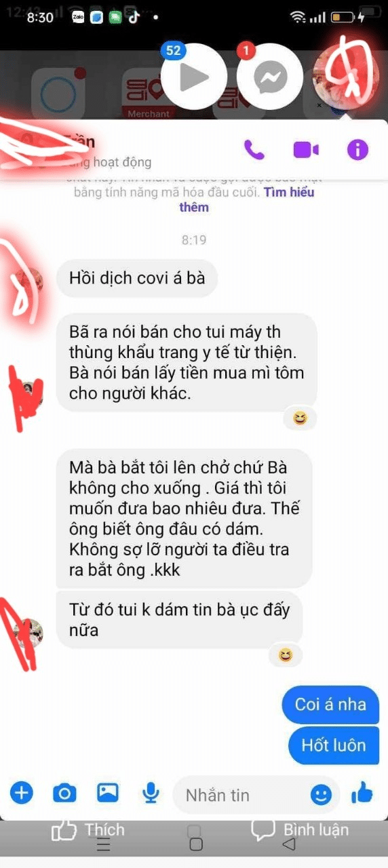The width and height of the screenshot is (388, 868).
Task: Tap the play button chat head bubble
Action: click(x=193, y=78)
